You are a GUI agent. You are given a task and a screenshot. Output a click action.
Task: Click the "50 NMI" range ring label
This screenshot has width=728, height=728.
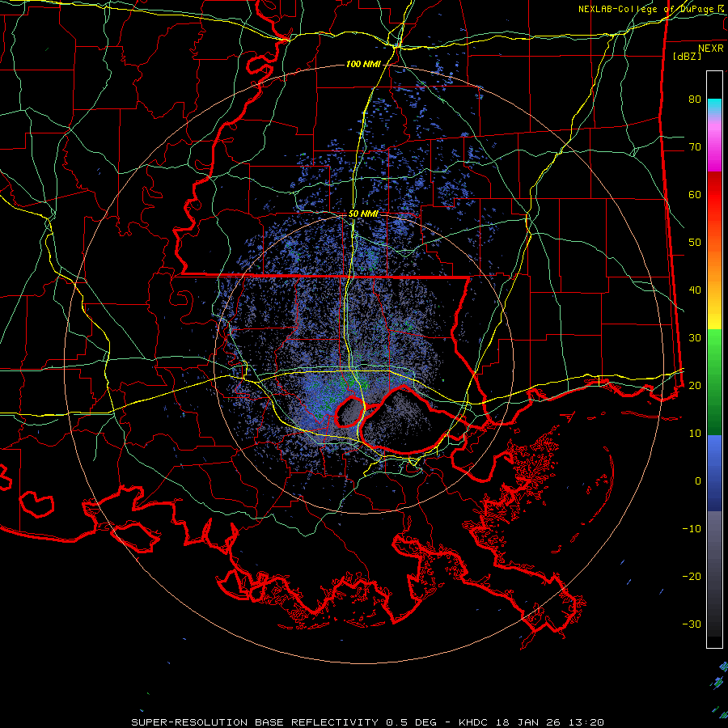pyautogui.click(x=363, y=214)
